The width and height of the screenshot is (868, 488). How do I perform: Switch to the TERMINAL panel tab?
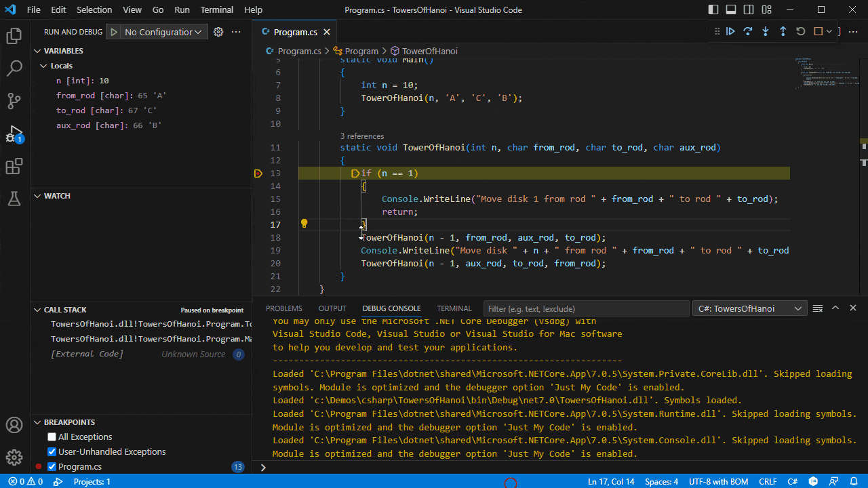pyautogui.click(x=454, y=308)
